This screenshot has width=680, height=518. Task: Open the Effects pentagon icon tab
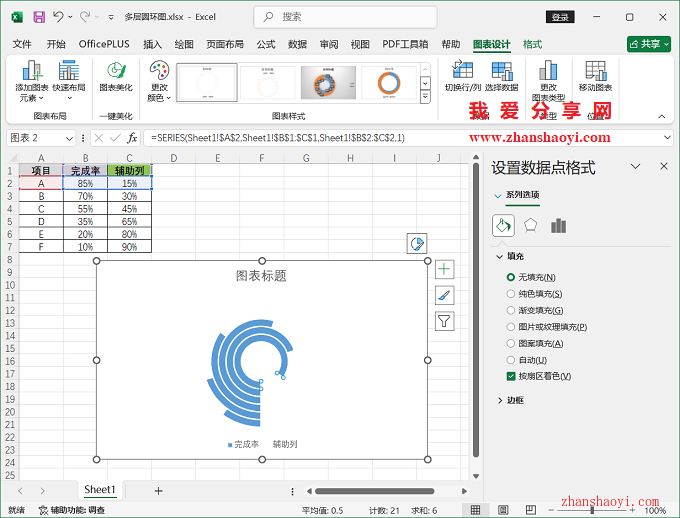pyautogui.click(x=531, y=225)
